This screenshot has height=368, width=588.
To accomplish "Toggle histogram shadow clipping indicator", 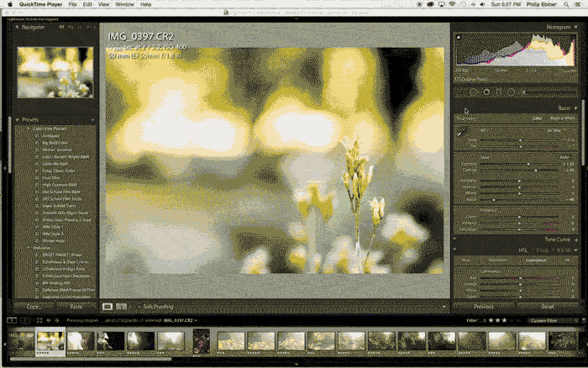I will (x=459, y=37).
